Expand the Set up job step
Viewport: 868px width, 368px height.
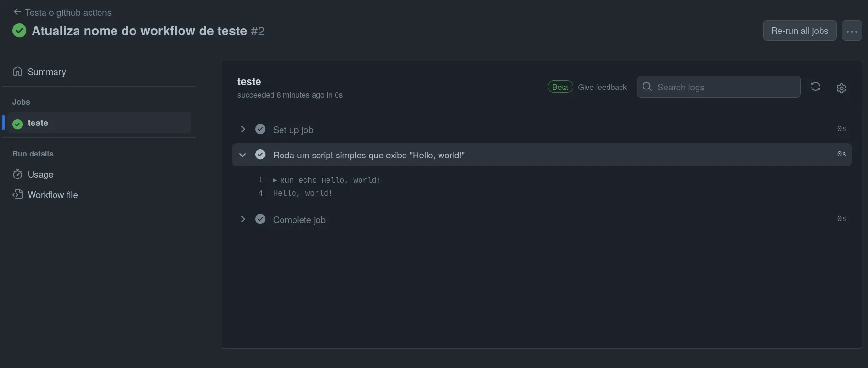point(243,129)
